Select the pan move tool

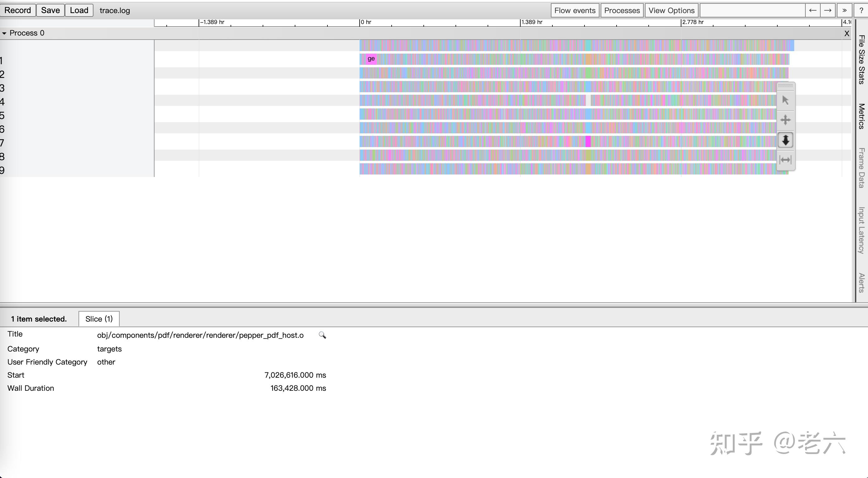[x=785, y=120]
